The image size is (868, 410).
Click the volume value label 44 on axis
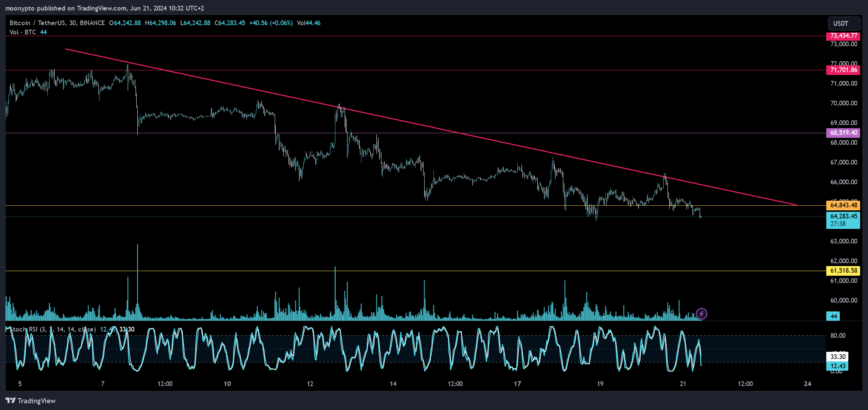point(833,316)
